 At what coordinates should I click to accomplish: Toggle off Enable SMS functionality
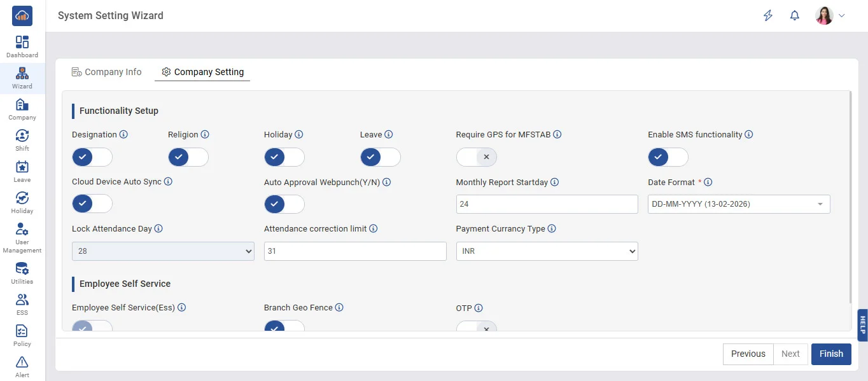[668, 157]
